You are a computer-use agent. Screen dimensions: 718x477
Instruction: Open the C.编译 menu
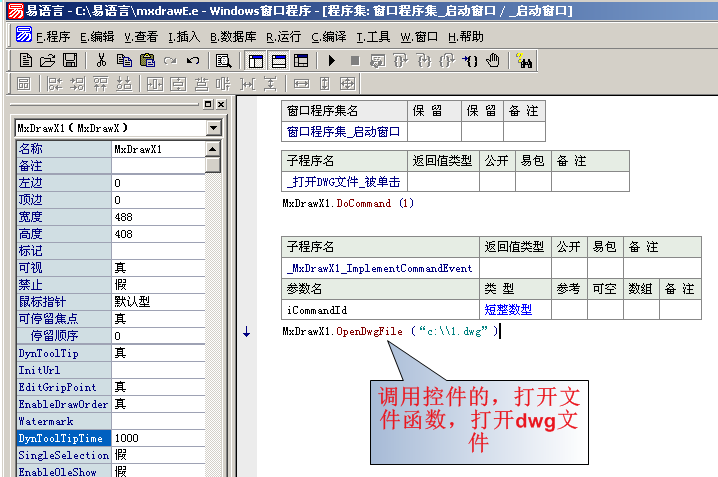(329, 37)
